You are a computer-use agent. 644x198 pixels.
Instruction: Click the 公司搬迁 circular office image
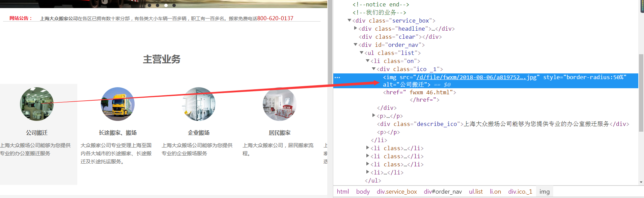[x=37, y=104]
